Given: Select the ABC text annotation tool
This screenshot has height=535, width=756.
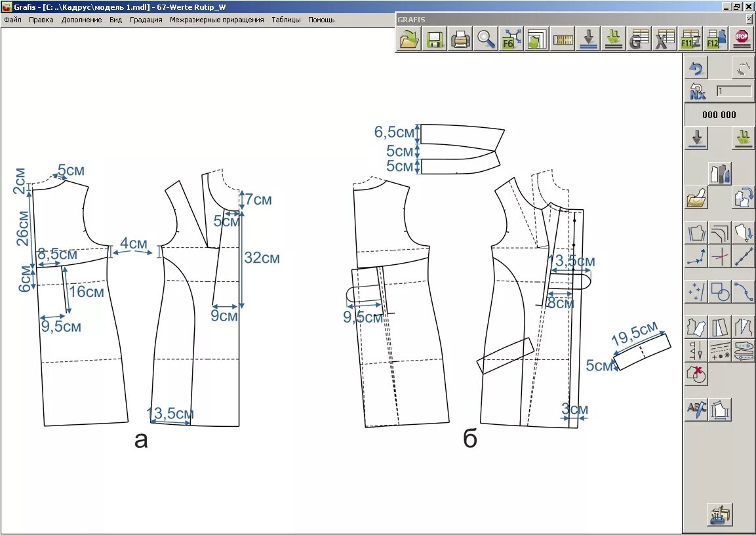Looking at the screenshot, I should click(x=696, y=410).
